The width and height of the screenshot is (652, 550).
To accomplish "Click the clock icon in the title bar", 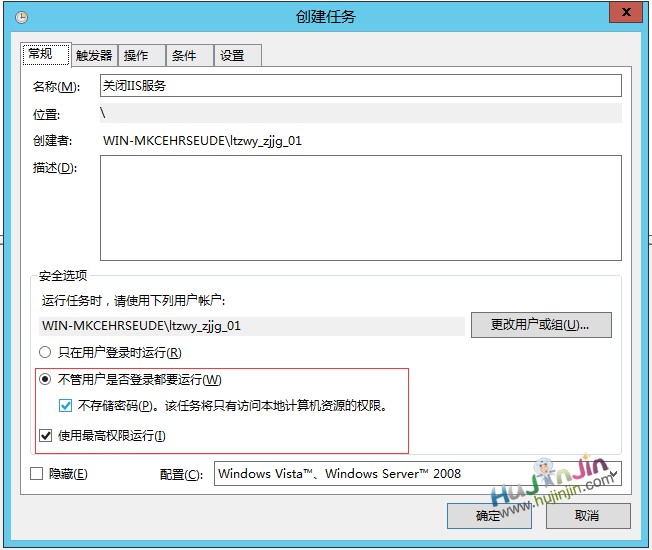I will click(21, 17).
